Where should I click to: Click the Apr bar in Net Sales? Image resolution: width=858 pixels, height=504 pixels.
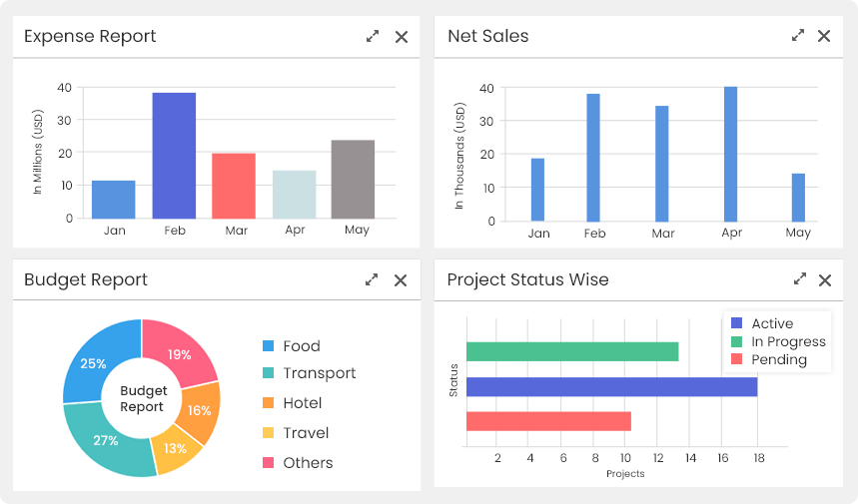[730, 154]
